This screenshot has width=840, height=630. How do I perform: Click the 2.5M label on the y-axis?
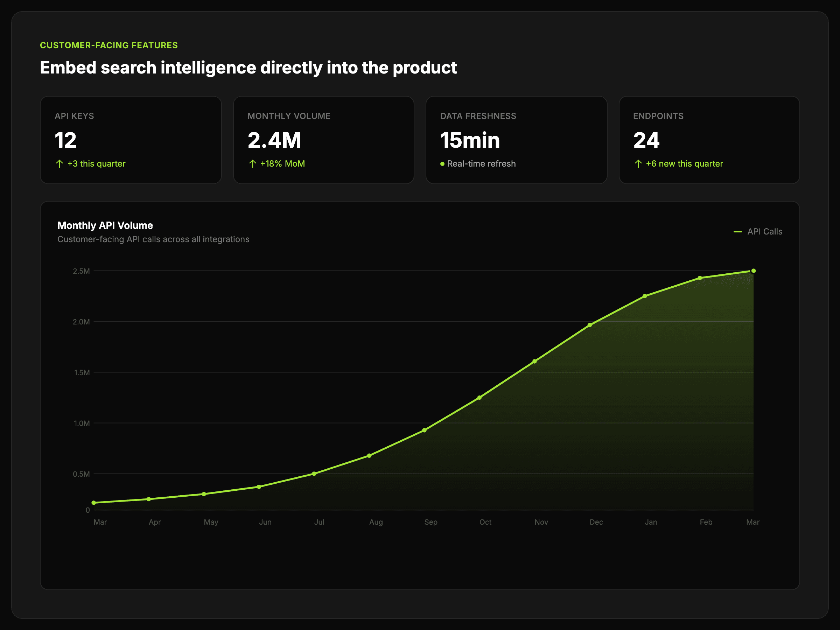tap(81, 271)
